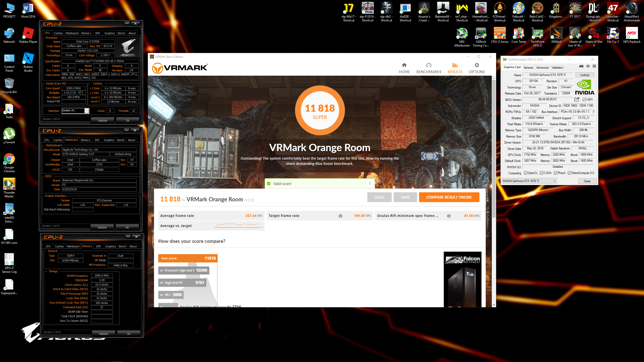Click Close button in GPU-Z
The height and width of the screenshot is (362, 644).
click(587, 181)
